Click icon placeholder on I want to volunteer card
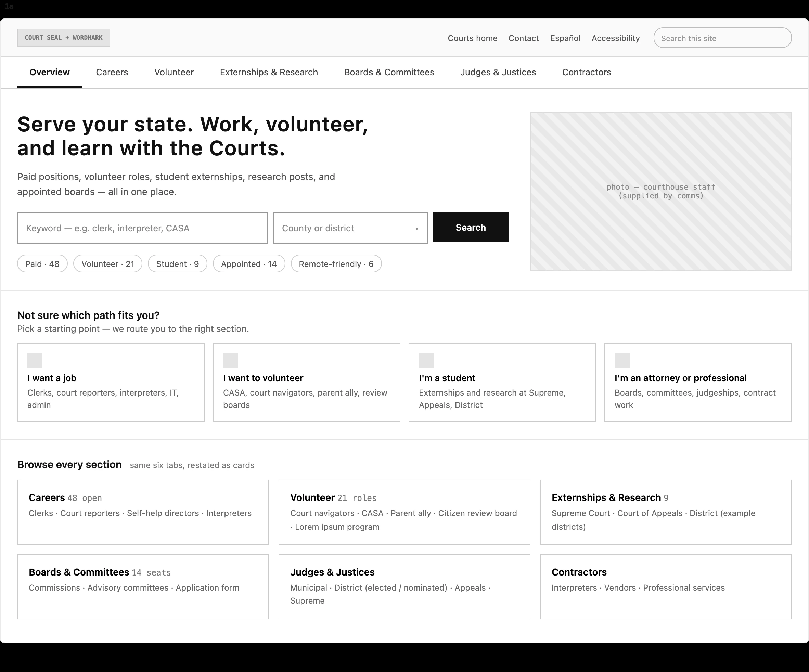The height and width of the screenshot is (672, 809). pyautogui.click(x=230, y=360)
